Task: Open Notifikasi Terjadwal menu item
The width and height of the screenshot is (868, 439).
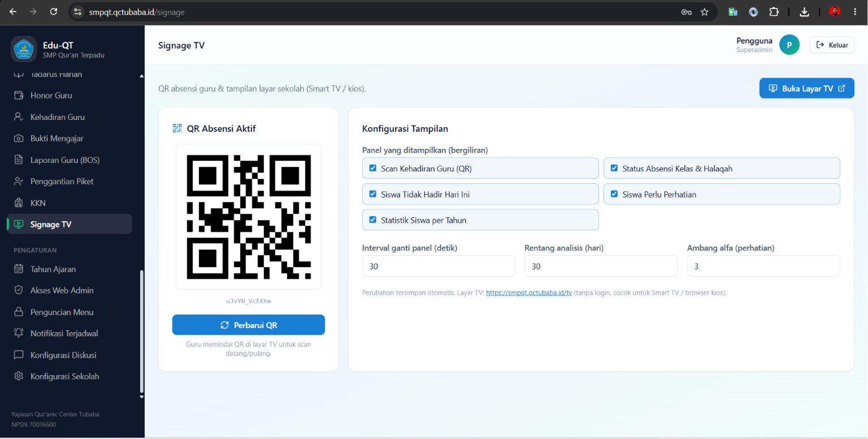Action: tap(69, 333)
